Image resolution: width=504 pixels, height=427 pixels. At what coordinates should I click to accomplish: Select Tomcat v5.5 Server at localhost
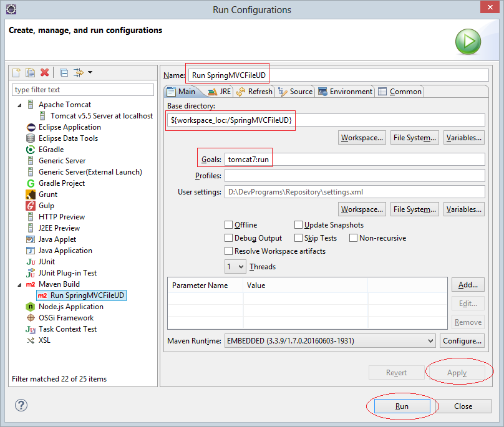click(102, 116)
